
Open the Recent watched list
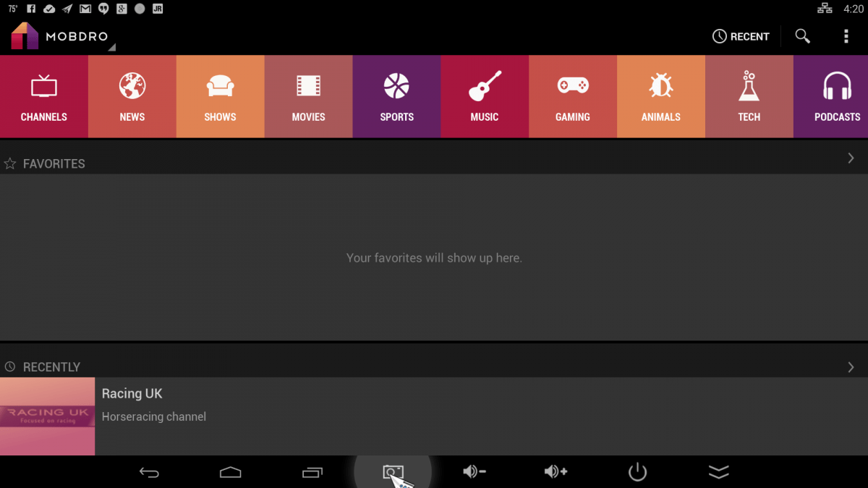[x=741, y=35]
